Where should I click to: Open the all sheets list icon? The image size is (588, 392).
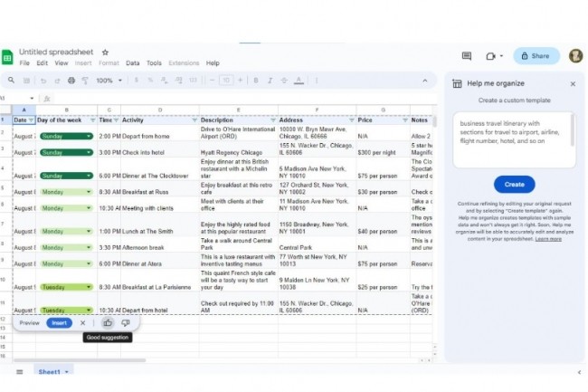19,372
